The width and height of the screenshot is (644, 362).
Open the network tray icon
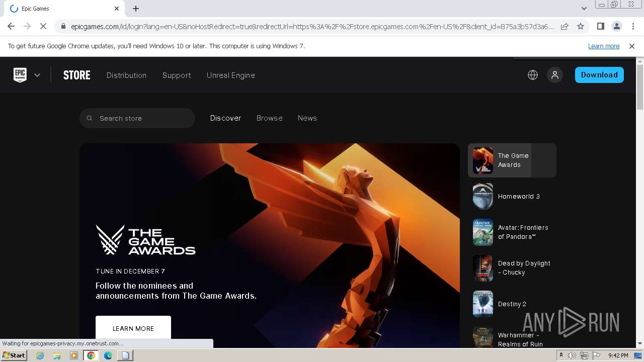[584, 355]
